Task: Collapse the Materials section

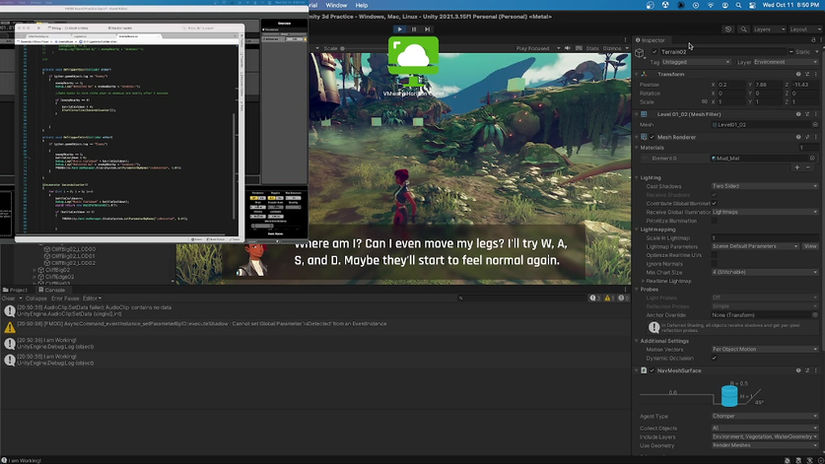Action: click(637, 148)
